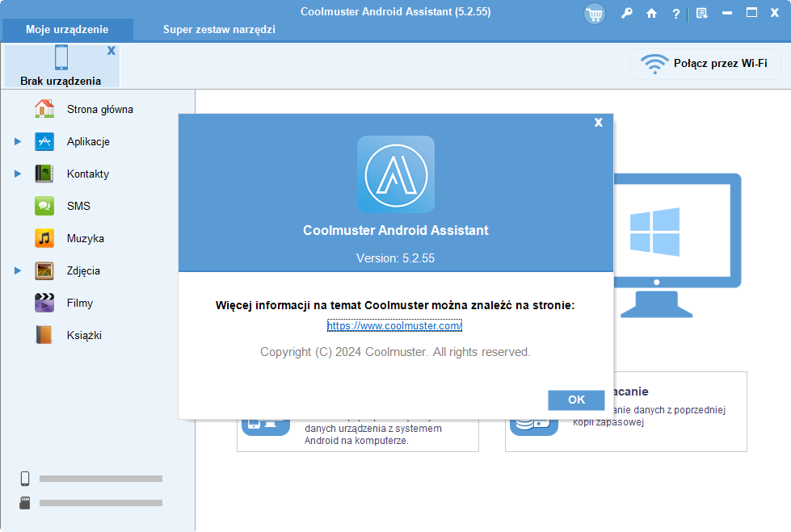Click the Aplikacje app store icon
This screenshot has height=532, width=791.
pyautogui.click(x=44, y=141)
